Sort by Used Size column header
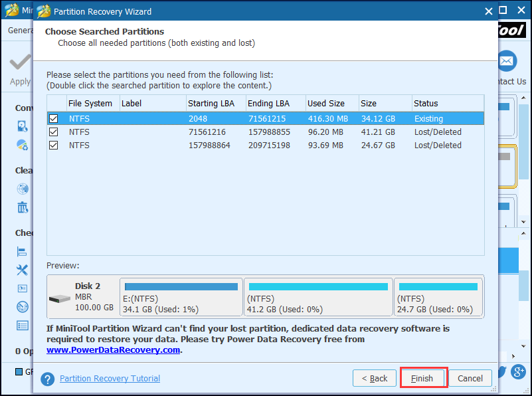The image size is (532, 396). point(332,103)
